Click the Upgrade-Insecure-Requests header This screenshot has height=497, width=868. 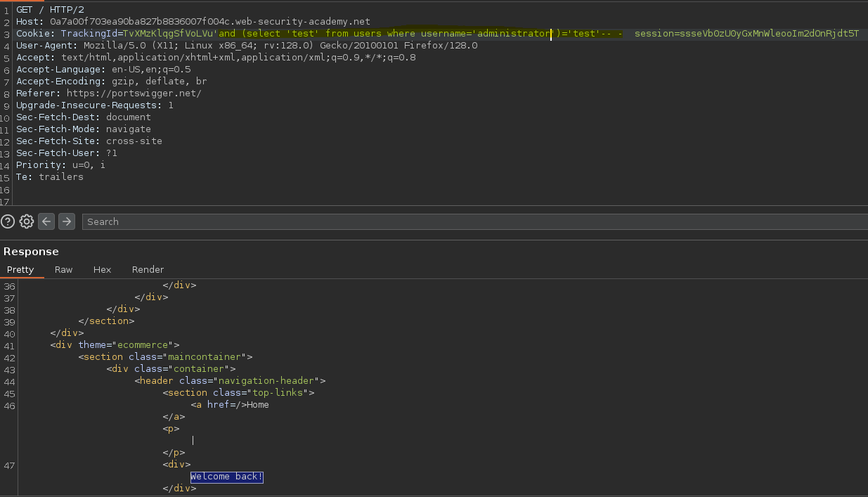[95, 105]
